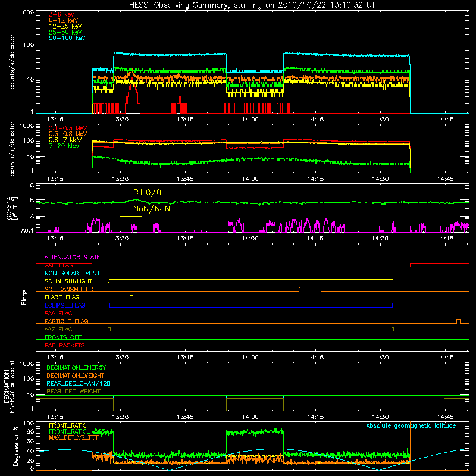Select the 12-25 keV legend label
This screenshot has height=476, width=476.
65,26
